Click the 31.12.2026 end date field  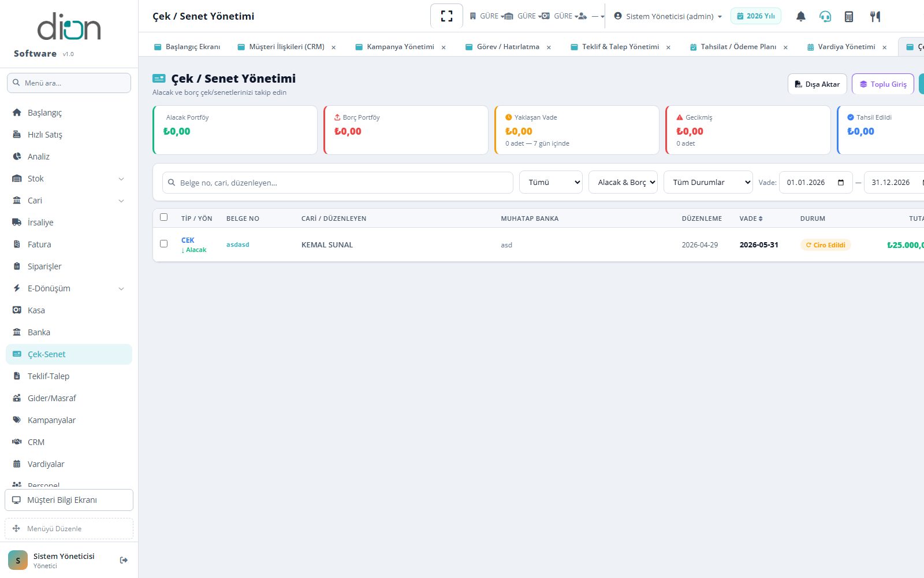(x=893, y=183)
